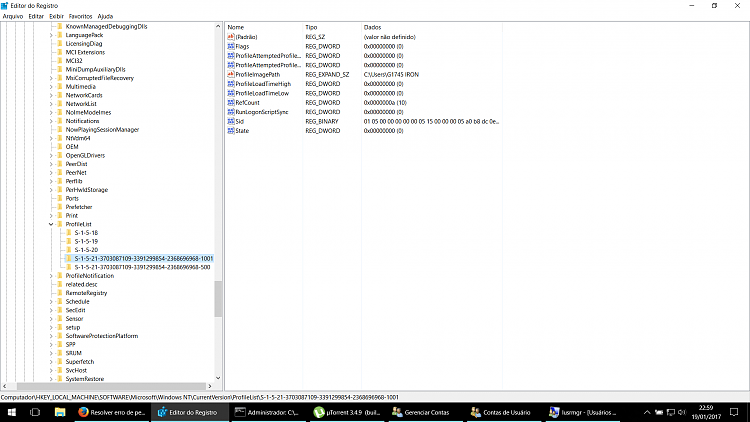Open the Action Center notification icon

click(x=734, y=412)
